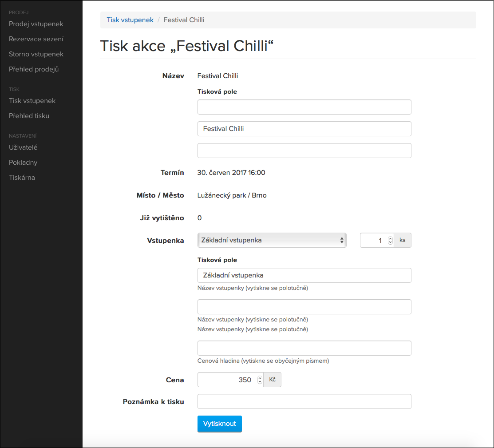The height and width of the screenshot is (448, 494).
Task: Open Uživatelé settings page
Action: tap(23, 147)
